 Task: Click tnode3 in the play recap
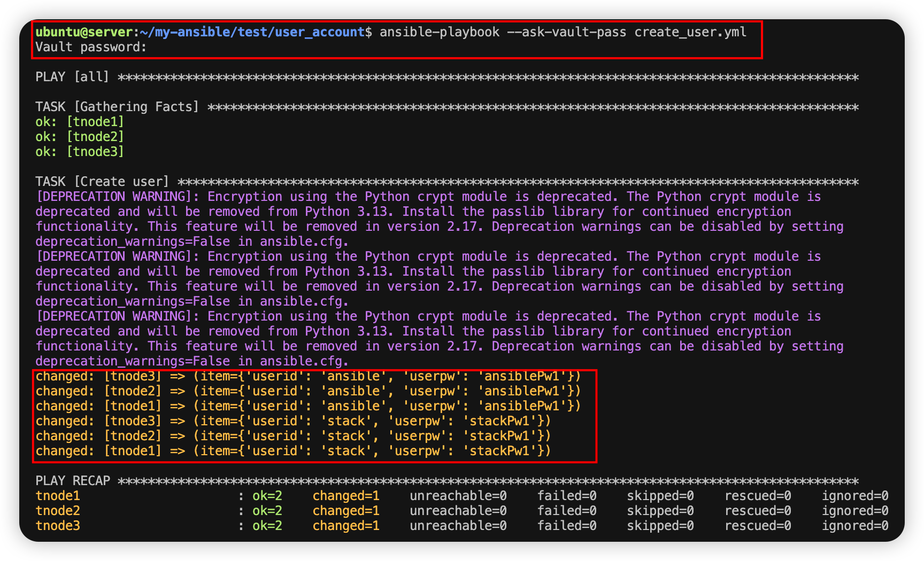click(x=58, y=526)
